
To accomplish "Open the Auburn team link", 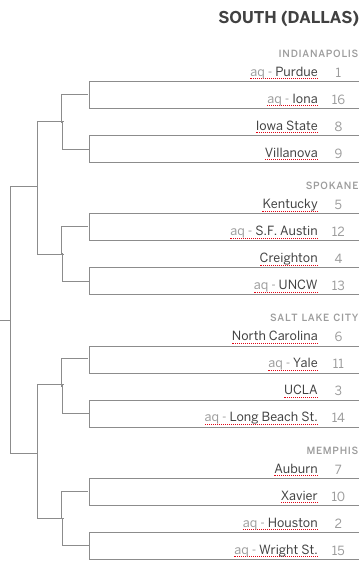I will [296, 468].
